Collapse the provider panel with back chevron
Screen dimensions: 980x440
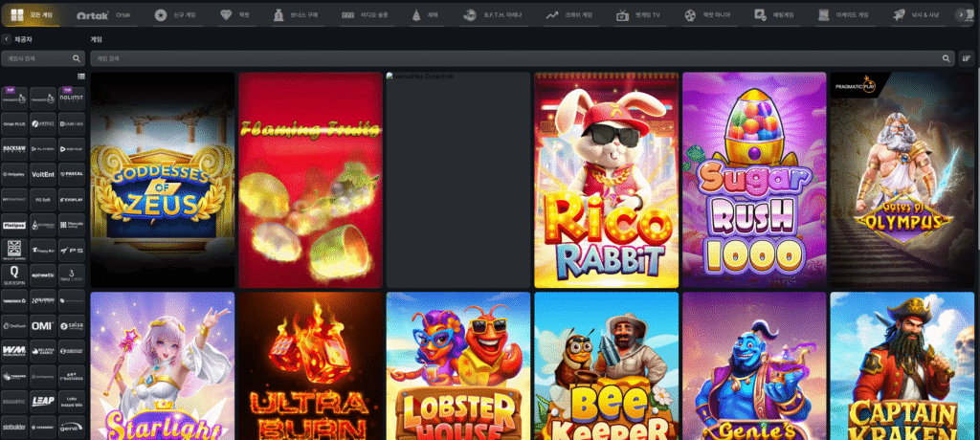[x=7, y=39]
